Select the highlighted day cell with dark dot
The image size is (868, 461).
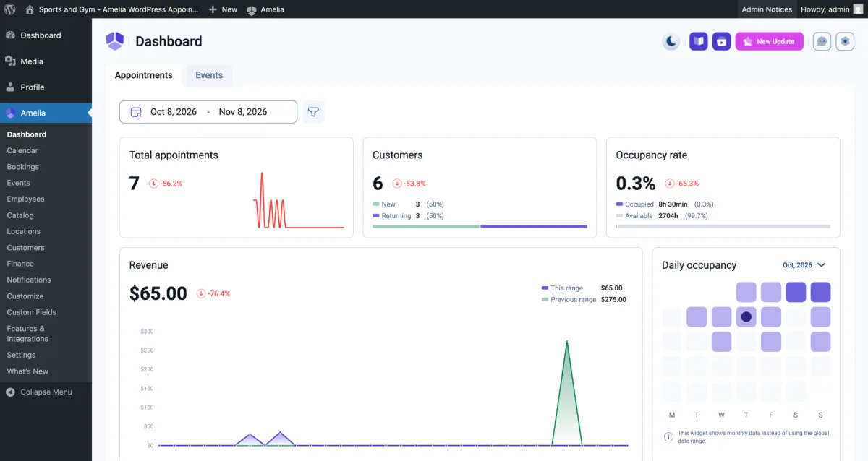tap(746, 316)
